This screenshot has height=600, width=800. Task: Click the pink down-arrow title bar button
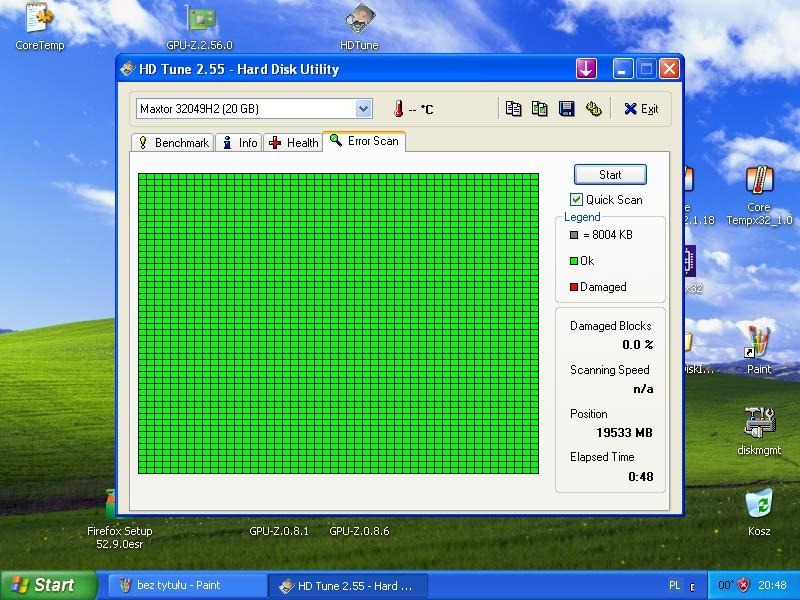(x=586, y=68)
